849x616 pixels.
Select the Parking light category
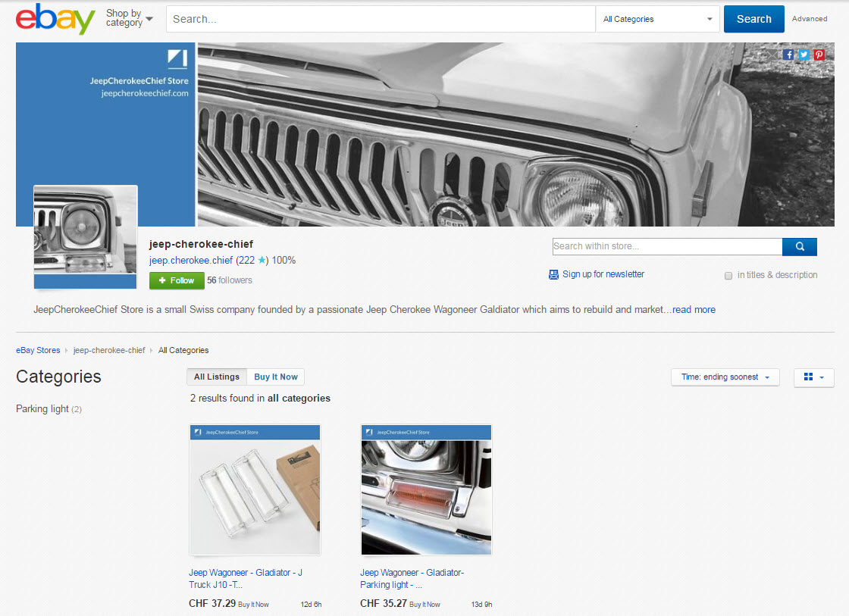[x=42, y=408]
